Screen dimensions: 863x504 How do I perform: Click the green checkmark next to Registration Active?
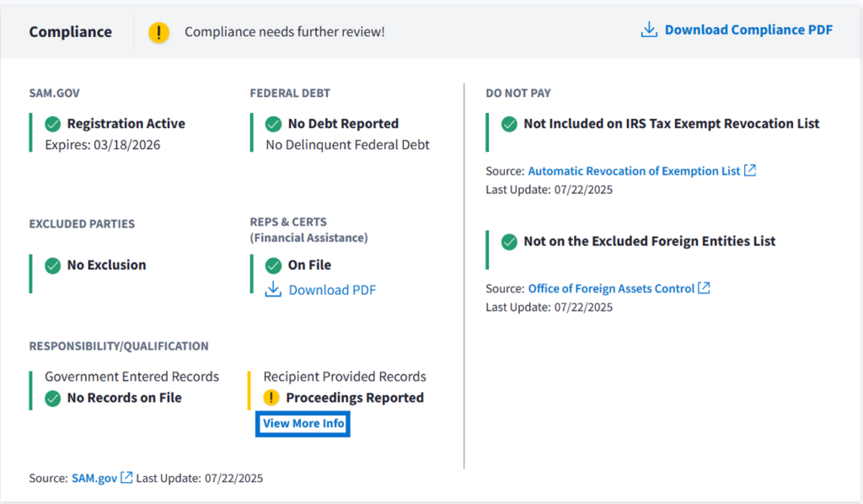52,124
